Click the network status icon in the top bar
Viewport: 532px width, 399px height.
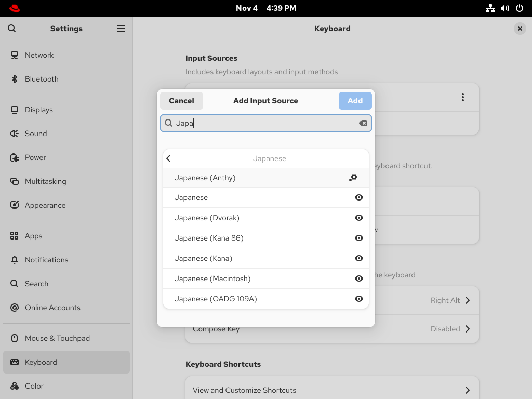coord(490,8)
